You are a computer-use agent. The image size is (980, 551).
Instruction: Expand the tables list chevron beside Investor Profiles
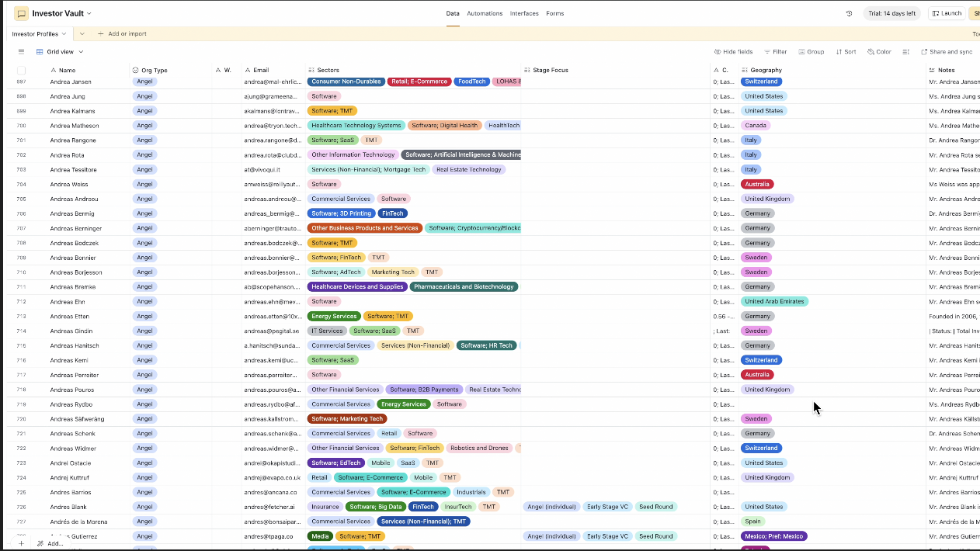pyautogui.click(x=82, y=34)
